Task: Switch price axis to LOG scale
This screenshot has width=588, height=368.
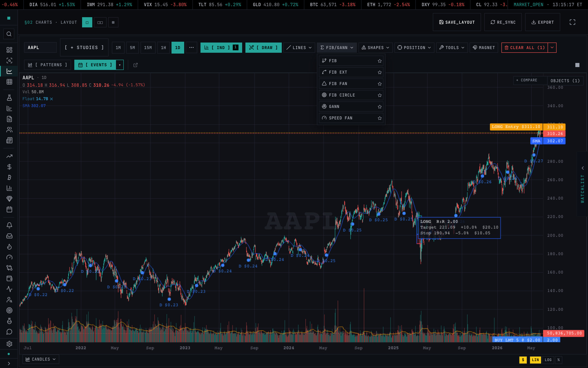Action: coord(548,360)
